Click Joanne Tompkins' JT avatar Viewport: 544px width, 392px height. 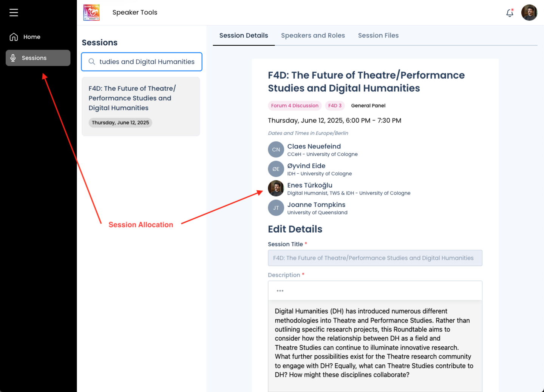276,208
